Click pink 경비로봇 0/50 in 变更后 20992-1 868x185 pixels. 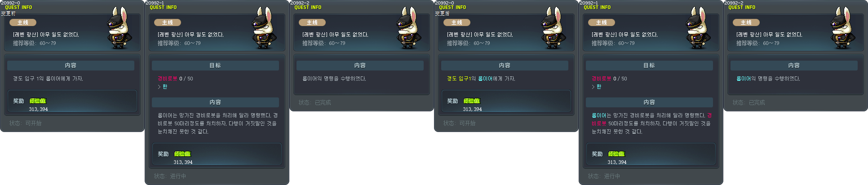coord(609,79)
